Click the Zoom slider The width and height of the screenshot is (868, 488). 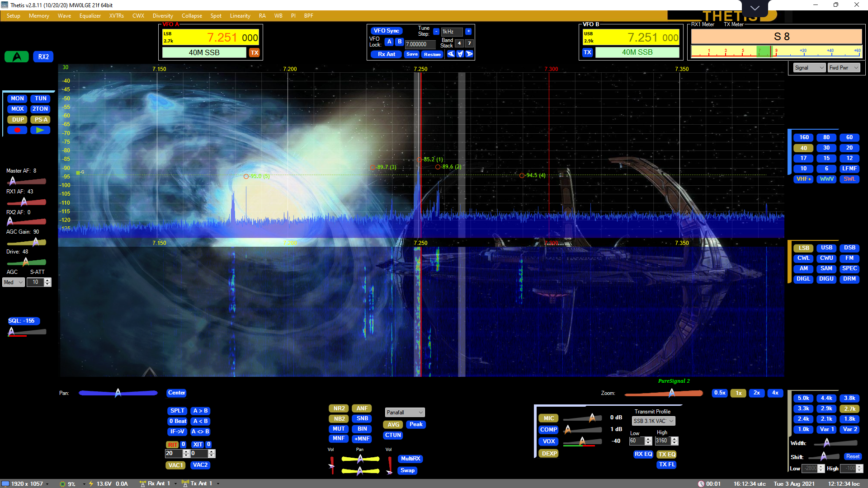[x=663, y=394]
